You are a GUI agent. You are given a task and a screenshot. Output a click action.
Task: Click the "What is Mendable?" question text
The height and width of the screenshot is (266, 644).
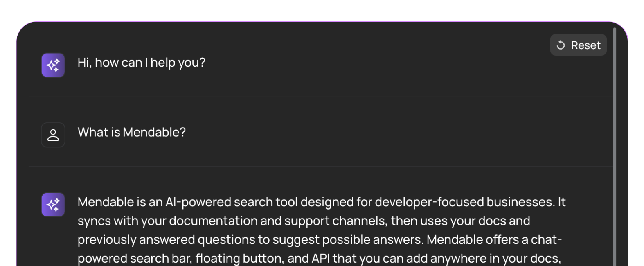click(x=132, y=132)
